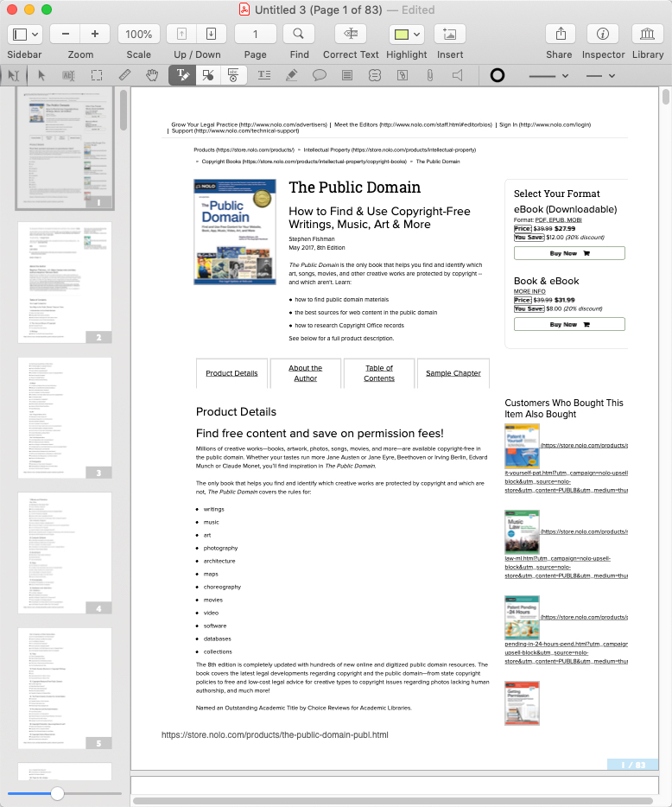Click the Patent Pending in 24 Hours thumbnail
This screenshot has height=807, width=672.
click(522, 618)
